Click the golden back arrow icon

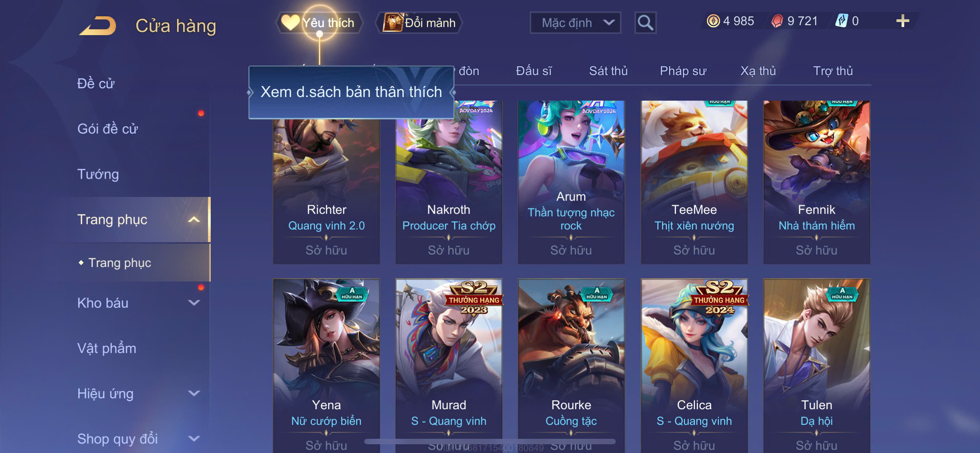point(98,26)
